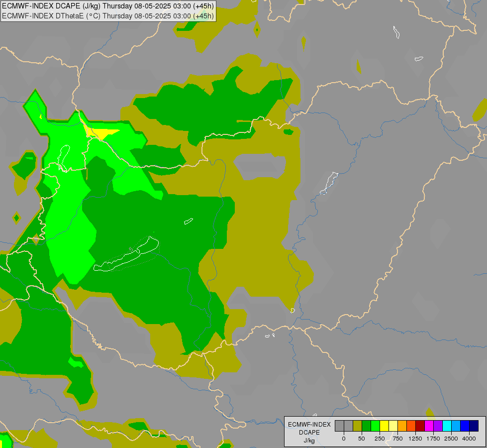
Task: Click the olive legend swatch starting at 50
Action: [x=358, y=426]
